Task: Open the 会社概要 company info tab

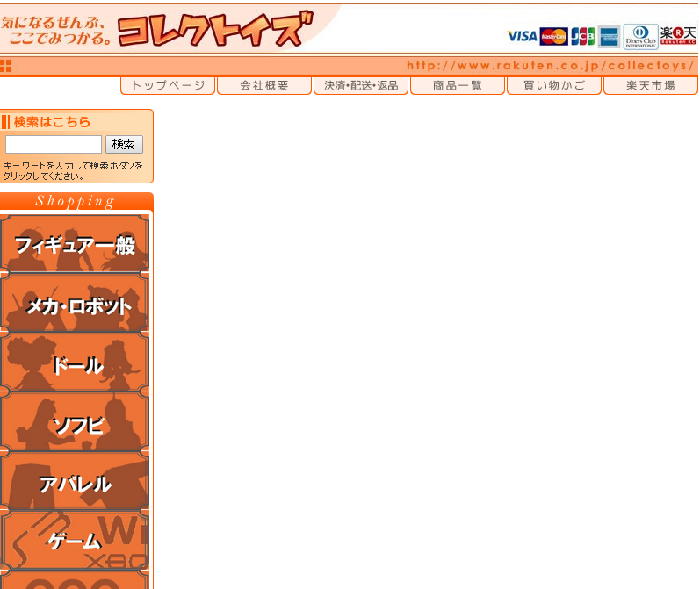Action: (x=264, y=86)
